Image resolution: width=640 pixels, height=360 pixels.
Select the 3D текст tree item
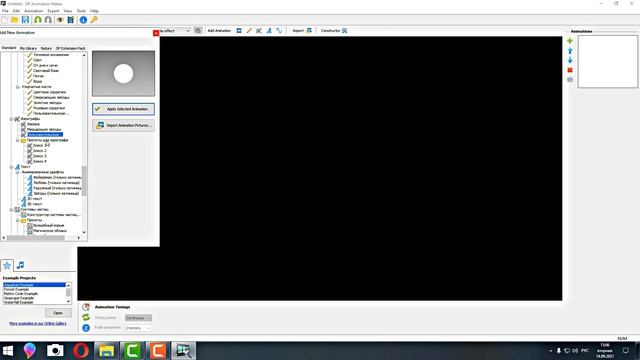click(x=35, y=204)
